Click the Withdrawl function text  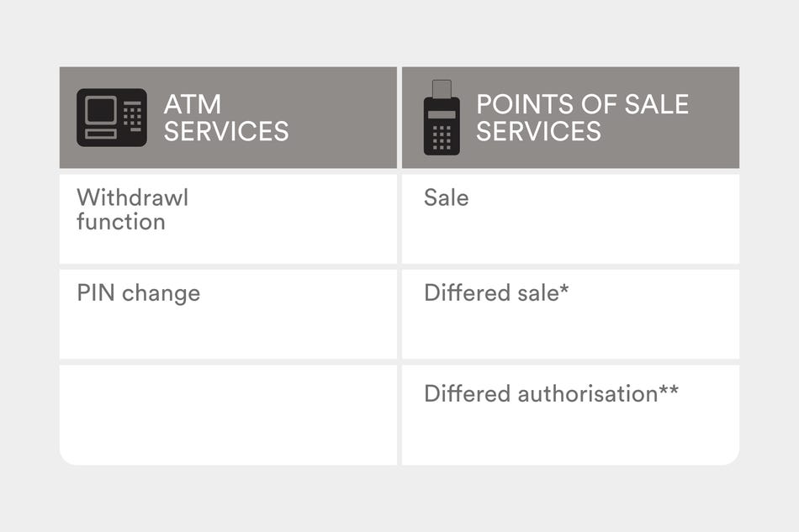(x=133, y=209)
